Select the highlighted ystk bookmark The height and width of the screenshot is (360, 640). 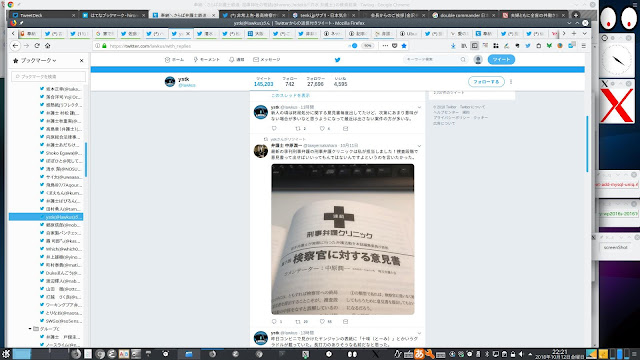pos(46,217)
